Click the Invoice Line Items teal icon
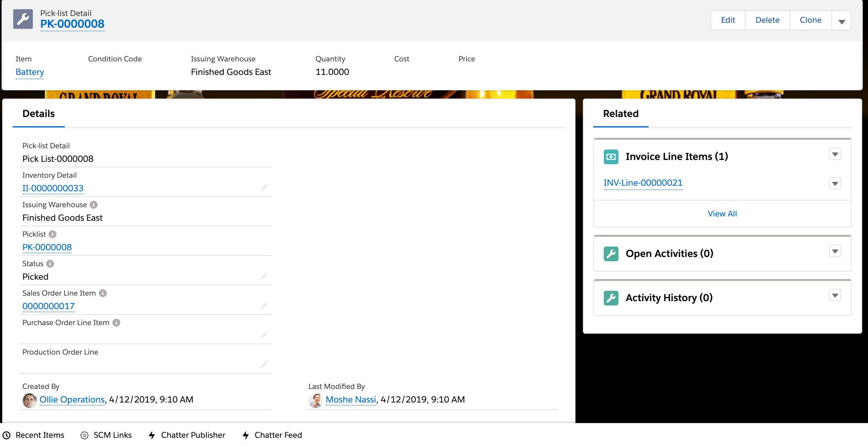The height and width of the screenshot is (447, 868). 611,157
